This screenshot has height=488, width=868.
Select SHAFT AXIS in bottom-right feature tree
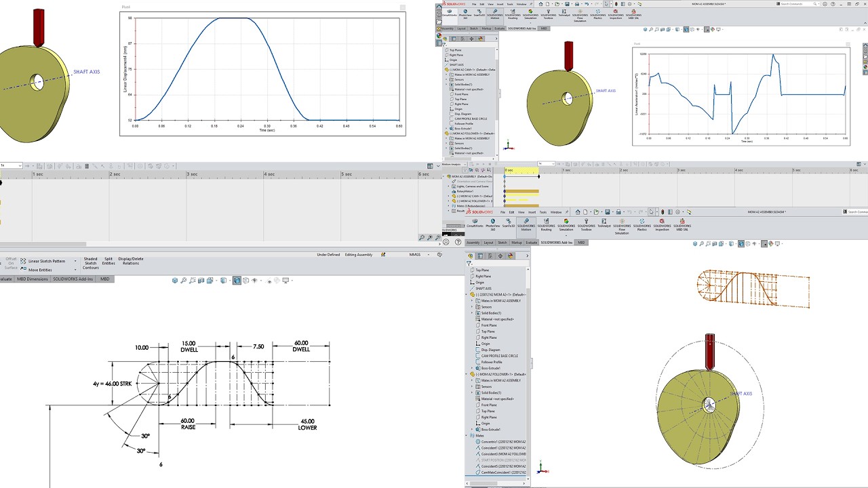[484, 289]
